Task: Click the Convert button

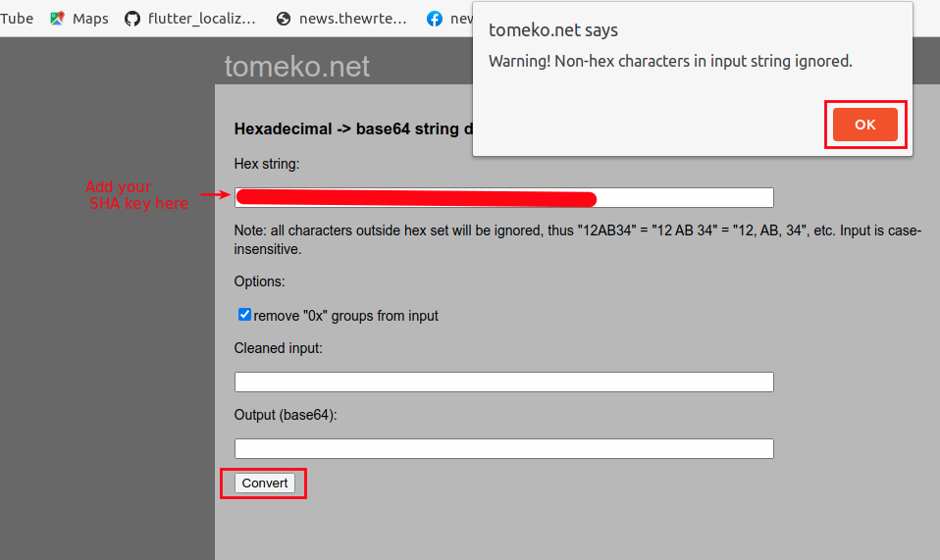Action: 265,483
